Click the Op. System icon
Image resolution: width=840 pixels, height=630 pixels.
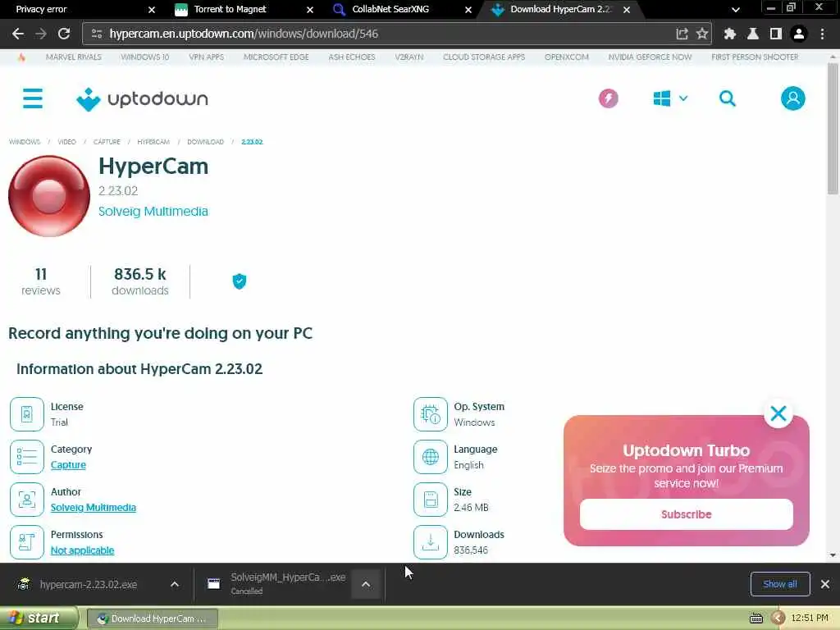pos(430,414)
